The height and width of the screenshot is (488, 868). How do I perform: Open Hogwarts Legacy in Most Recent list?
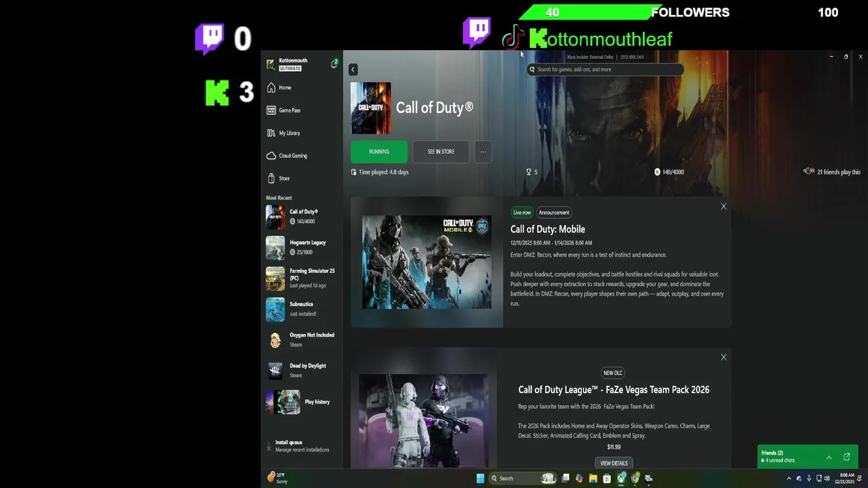pos(302,247)
